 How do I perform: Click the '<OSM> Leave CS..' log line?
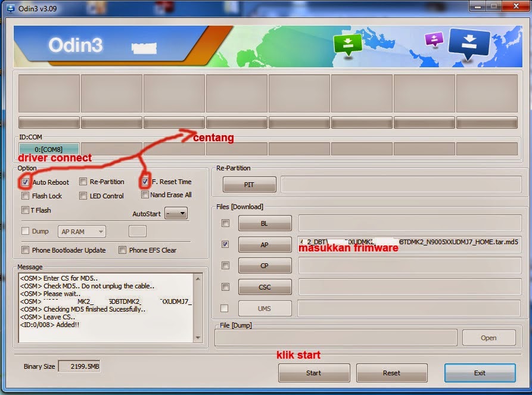point(48,317)
